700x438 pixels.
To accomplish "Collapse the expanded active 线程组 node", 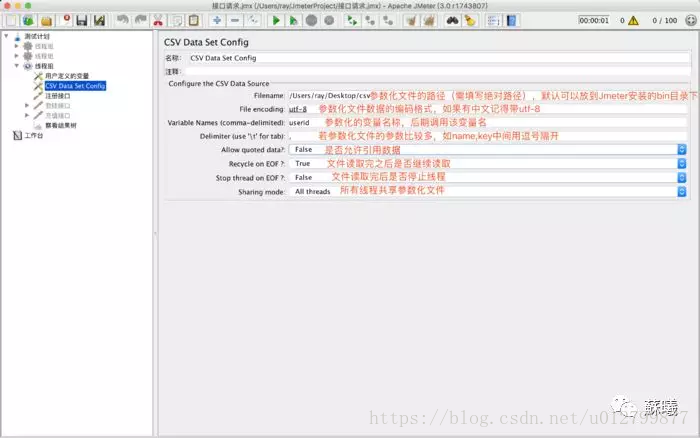I will 17,66.
